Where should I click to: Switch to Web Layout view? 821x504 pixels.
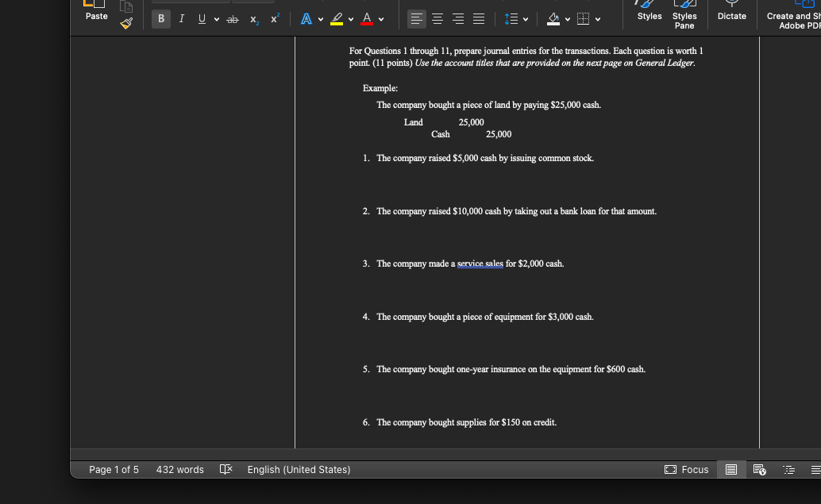pyautogui.click(x=759, y=469)
